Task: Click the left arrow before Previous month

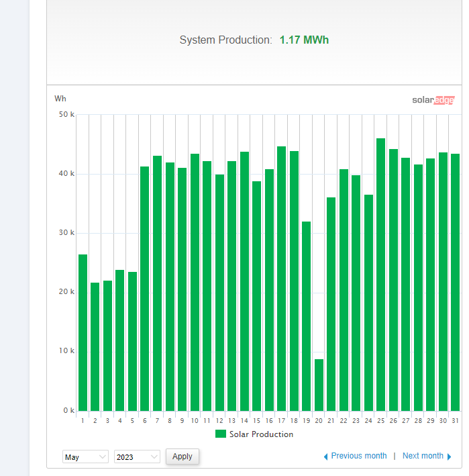Action: click(326, 457)
